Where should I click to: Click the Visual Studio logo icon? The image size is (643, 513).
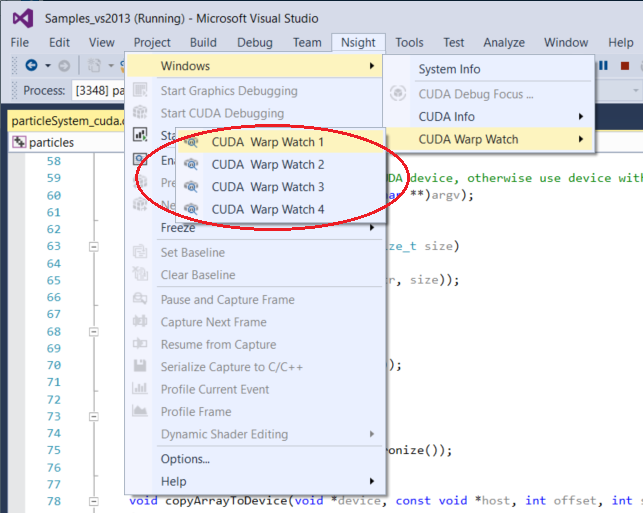(x=23, y=18)
